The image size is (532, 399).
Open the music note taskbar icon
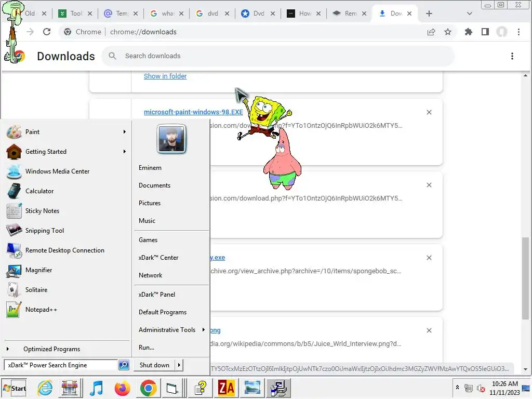pyautogui.click(x=96, y=388)
